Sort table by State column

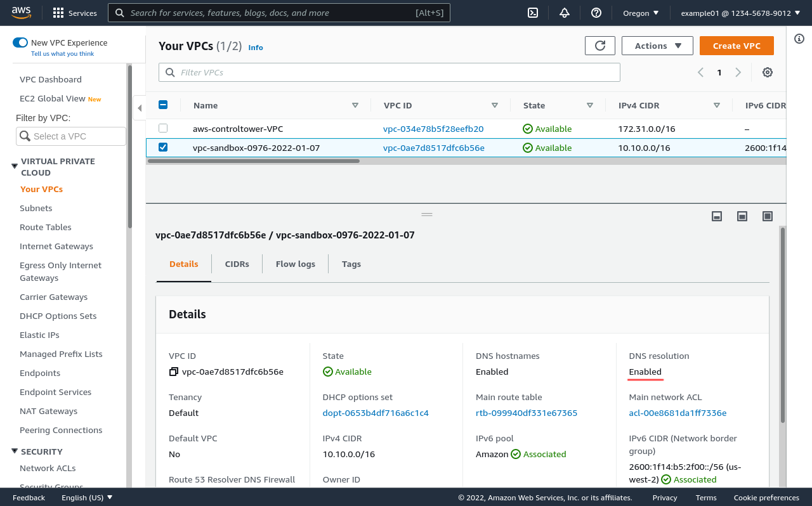coord(590,105)
